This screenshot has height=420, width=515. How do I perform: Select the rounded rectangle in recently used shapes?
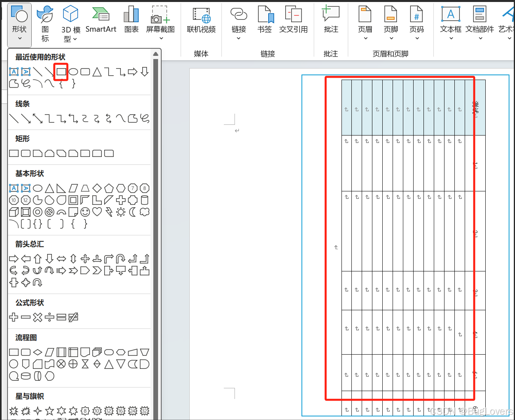[x=85, y=72]
